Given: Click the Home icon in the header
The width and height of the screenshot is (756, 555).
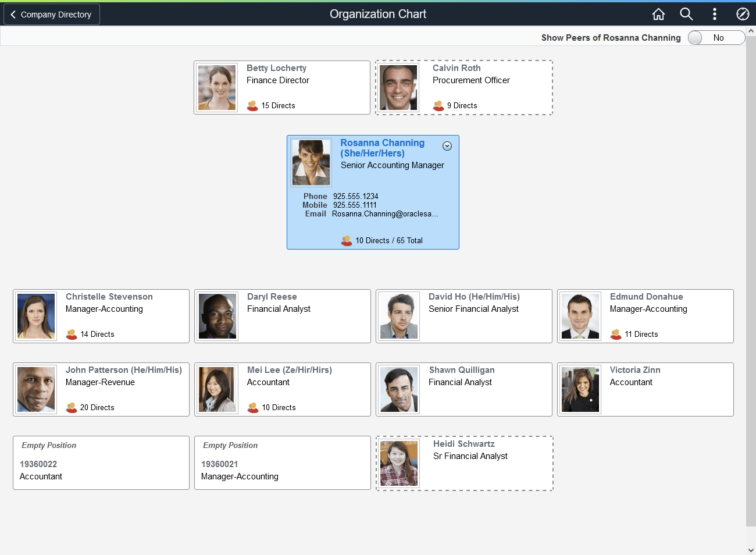Looking at the screenshot, I should 658,14.
